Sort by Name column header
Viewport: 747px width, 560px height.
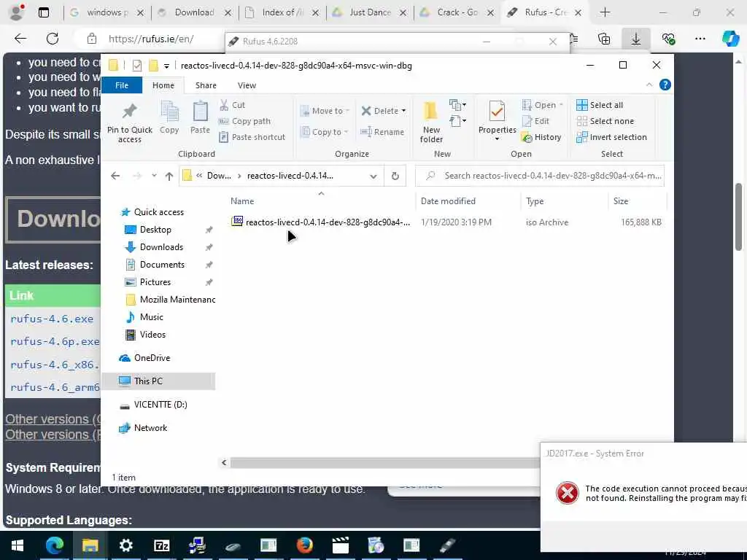[x=242, y=201]
